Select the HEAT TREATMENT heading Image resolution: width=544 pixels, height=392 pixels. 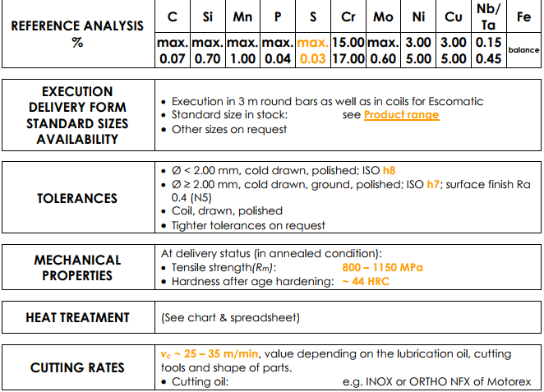click(x=77, y=317)
